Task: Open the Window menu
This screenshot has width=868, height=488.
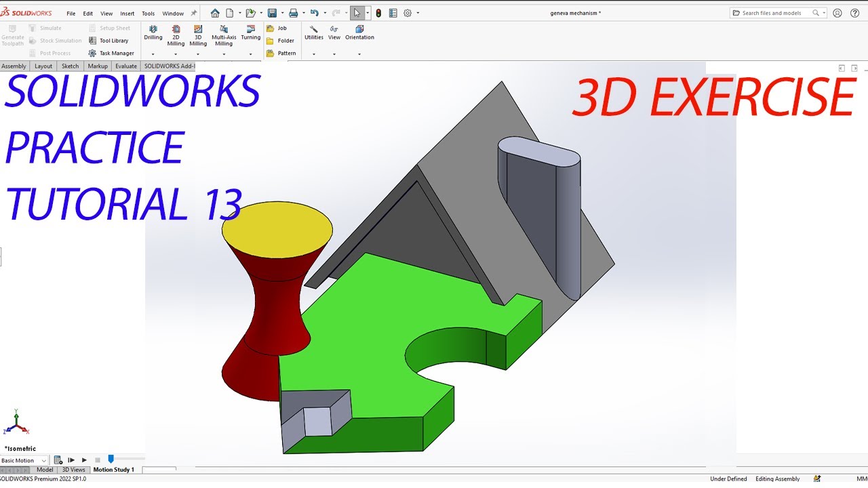Action: click(x=173, y=14)
